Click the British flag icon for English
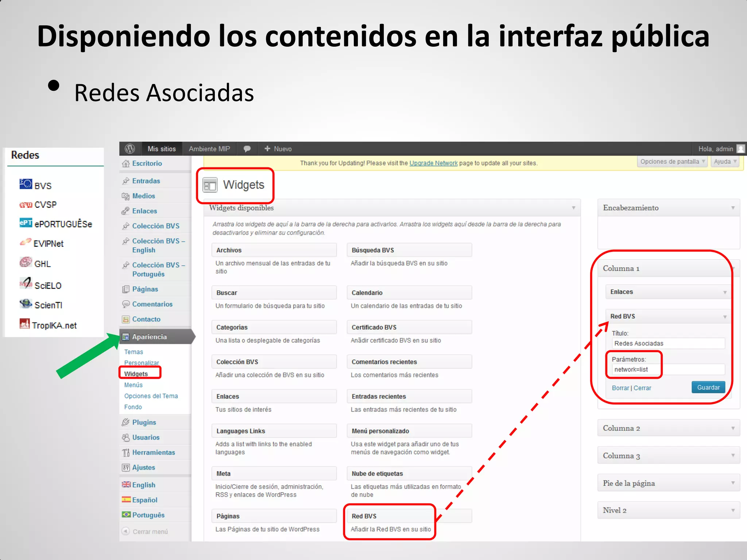Screen dimensions: 747x560 pyautogui.click(x=126, y=485)
